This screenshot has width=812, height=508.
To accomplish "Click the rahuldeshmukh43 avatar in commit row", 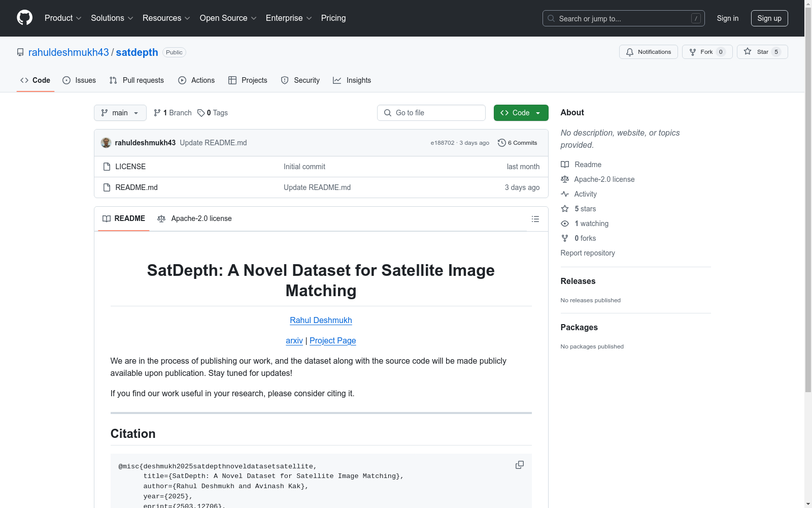I will pyautogui.click(x=106, y=143).
